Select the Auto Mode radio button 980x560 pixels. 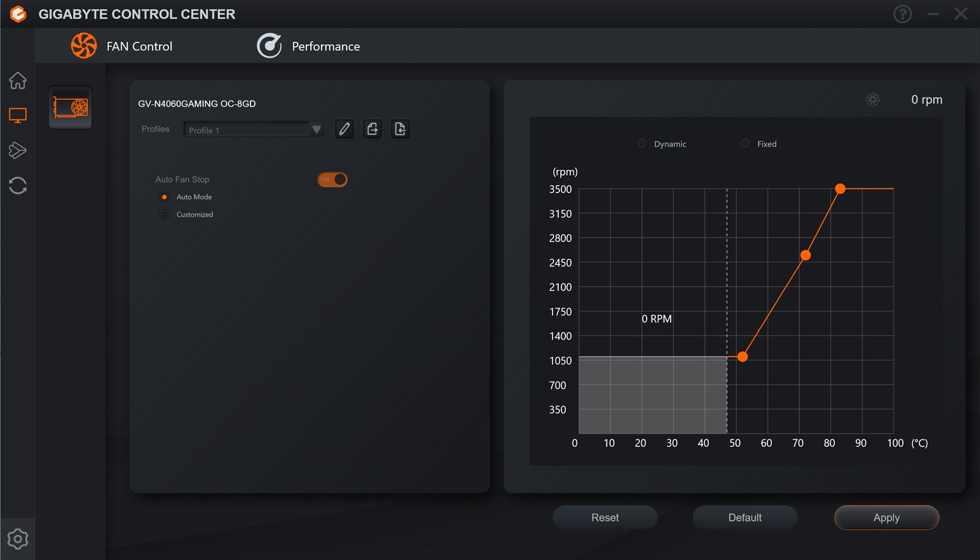pyautogui.click(x=164, y=197)
